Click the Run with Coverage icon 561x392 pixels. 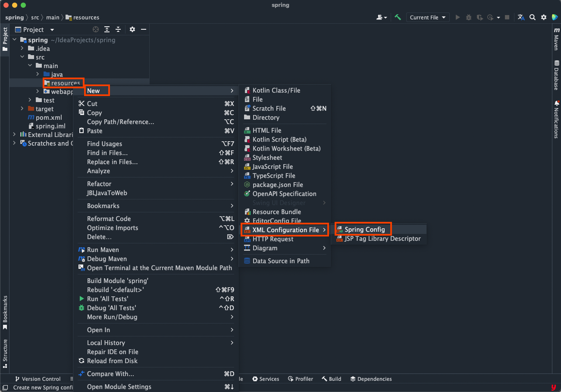tap(480, 17)
